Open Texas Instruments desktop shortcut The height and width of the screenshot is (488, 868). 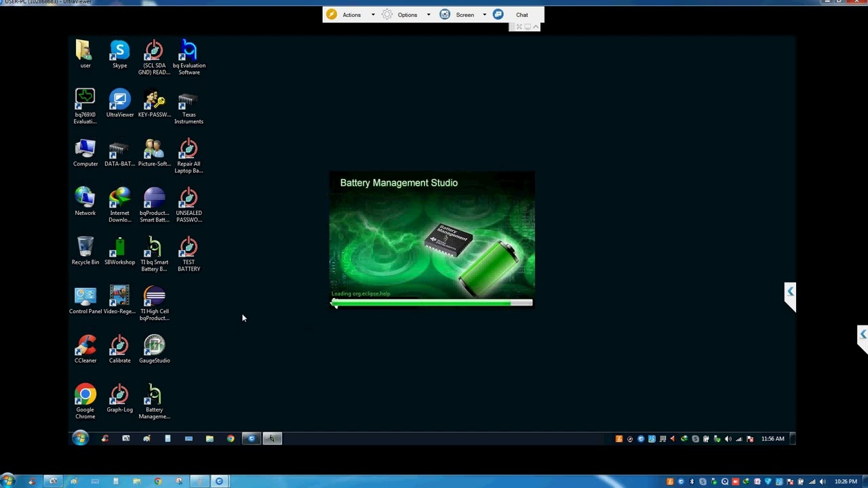189,106
